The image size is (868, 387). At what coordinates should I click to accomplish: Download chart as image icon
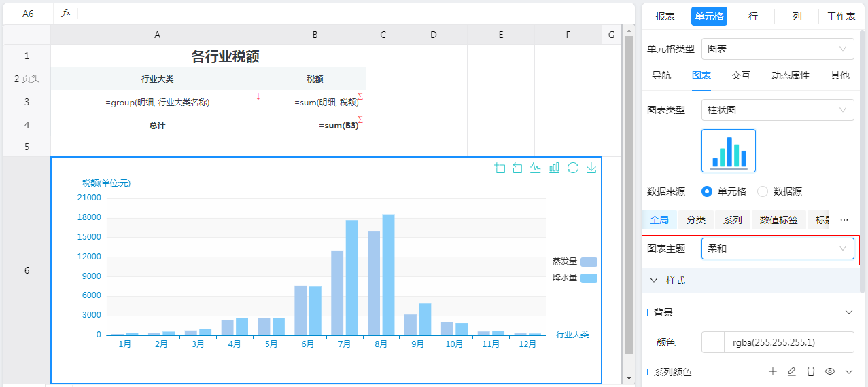click(591, 168)
